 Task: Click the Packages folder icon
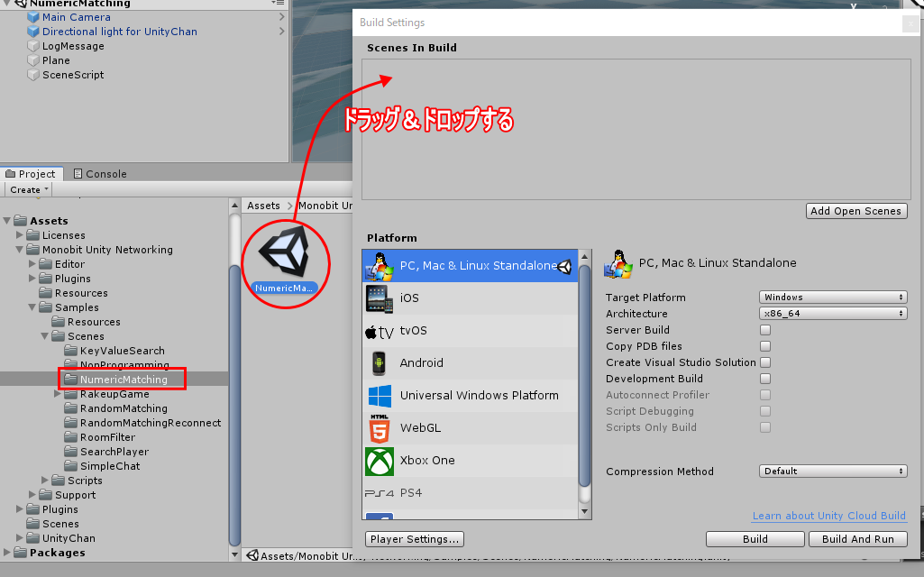point(21,553)
